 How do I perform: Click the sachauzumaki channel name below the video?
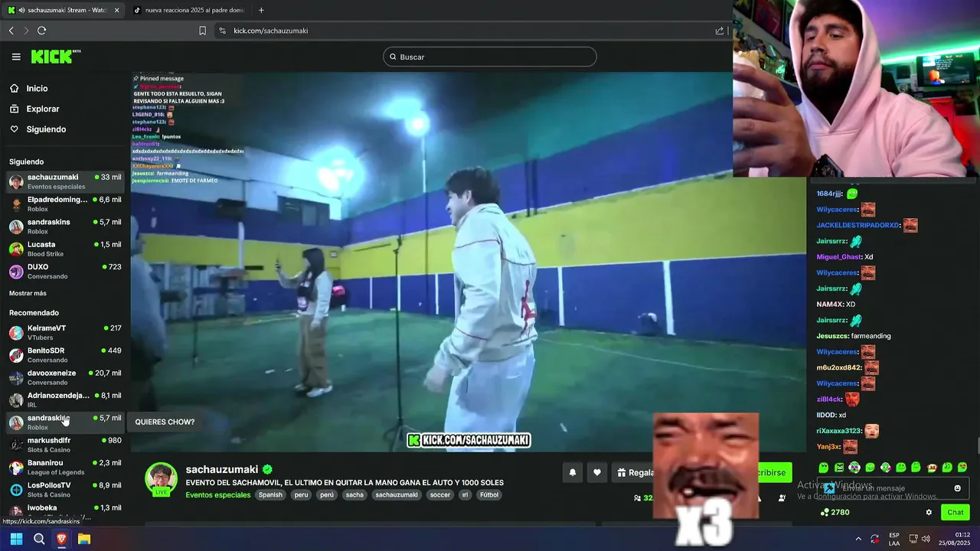222,469
